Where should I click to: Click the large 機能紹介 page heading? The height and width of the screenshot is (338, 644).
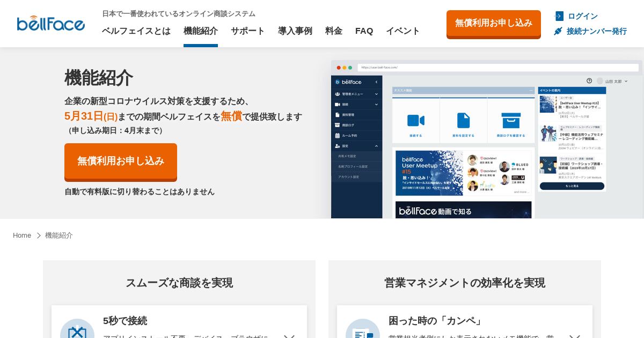coord(99,77)
